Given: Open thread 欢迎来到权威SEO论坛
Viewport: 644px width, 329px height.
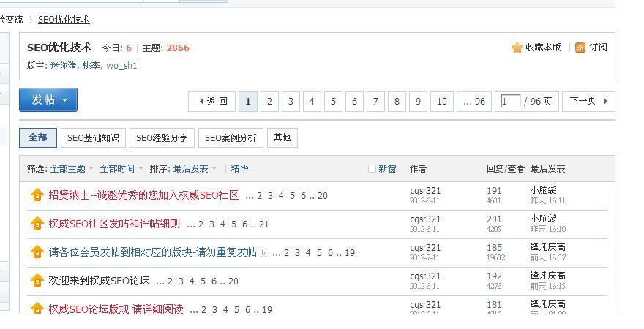Looking at the screenshot, I should pyautogui.click(x=99, y=281).
